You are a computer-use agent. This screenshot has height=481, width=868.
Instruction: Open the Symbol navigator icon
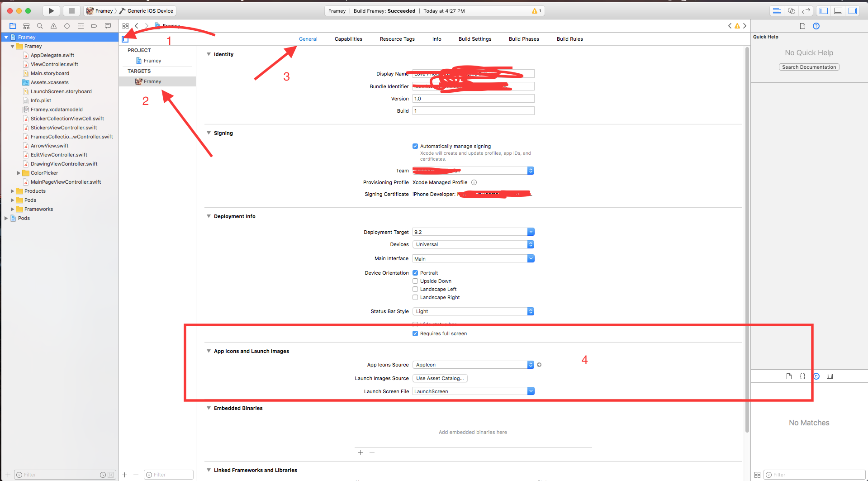[x=26, y=26]
